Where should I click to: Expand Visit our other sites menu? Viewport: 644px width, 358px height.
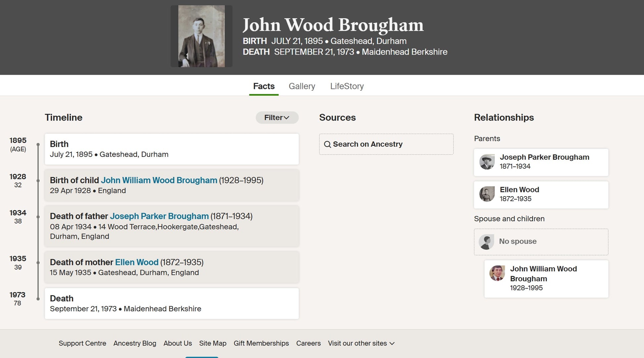361,343
